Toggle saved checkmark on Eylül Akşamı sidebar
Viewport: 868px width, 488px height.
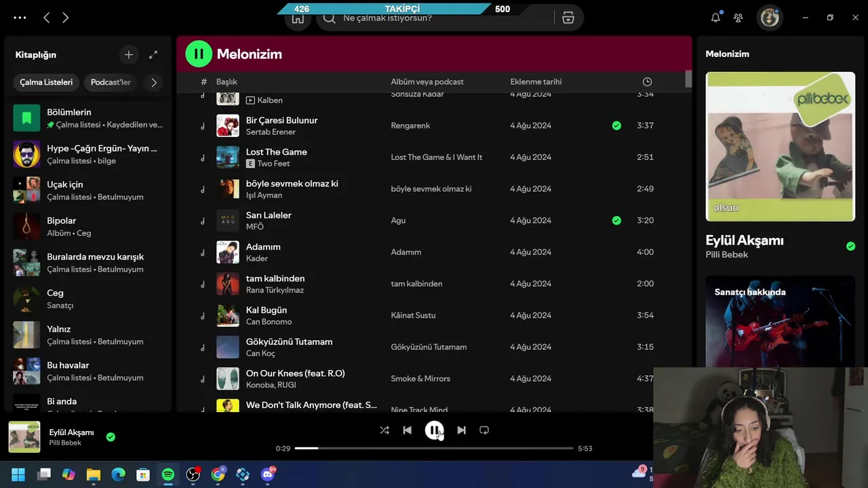[x=850, y=246]
